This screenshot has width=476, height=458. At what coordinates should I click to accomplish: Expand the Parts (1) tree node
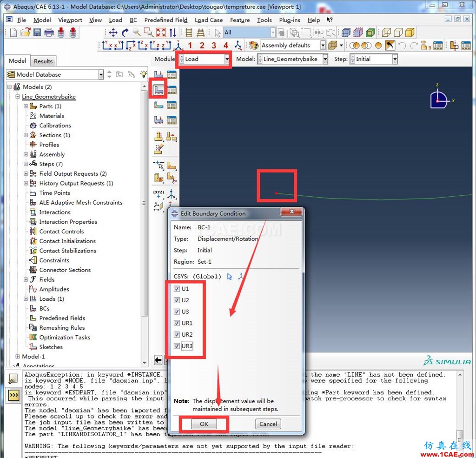(26, 106)
